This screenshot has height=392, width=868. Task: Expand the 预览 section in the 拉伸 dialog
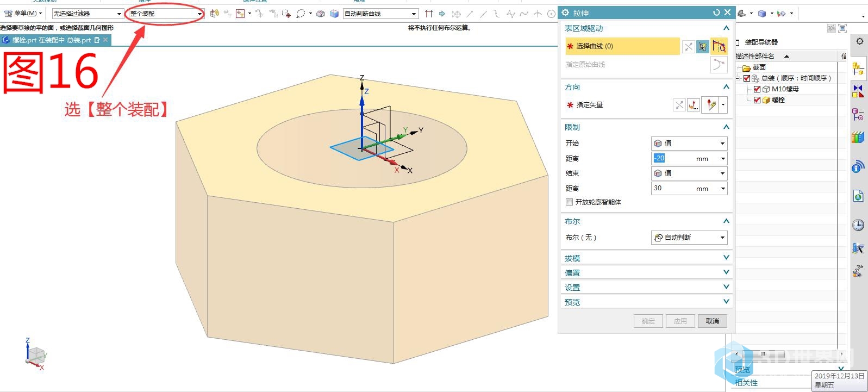726,302
